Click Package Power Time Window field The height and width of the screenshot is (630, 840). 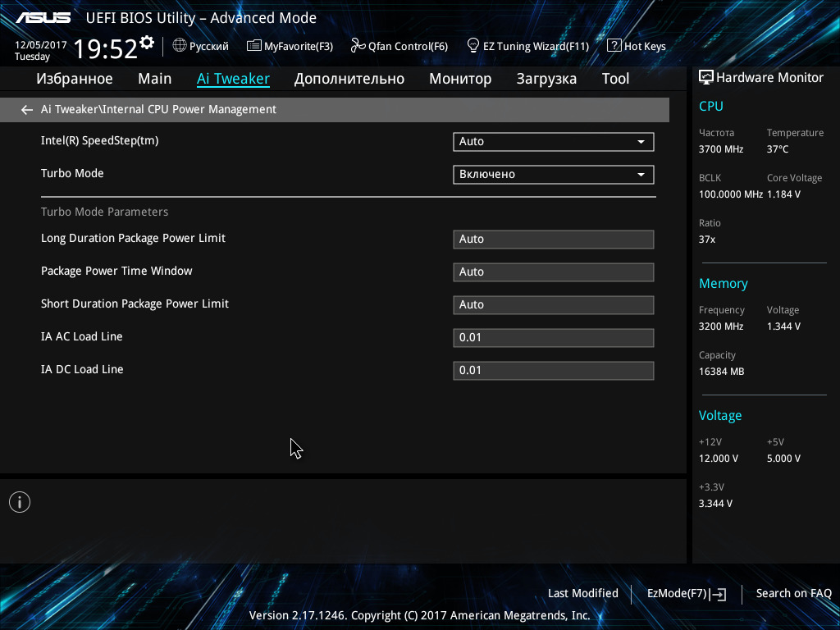[x=554, y=272]
